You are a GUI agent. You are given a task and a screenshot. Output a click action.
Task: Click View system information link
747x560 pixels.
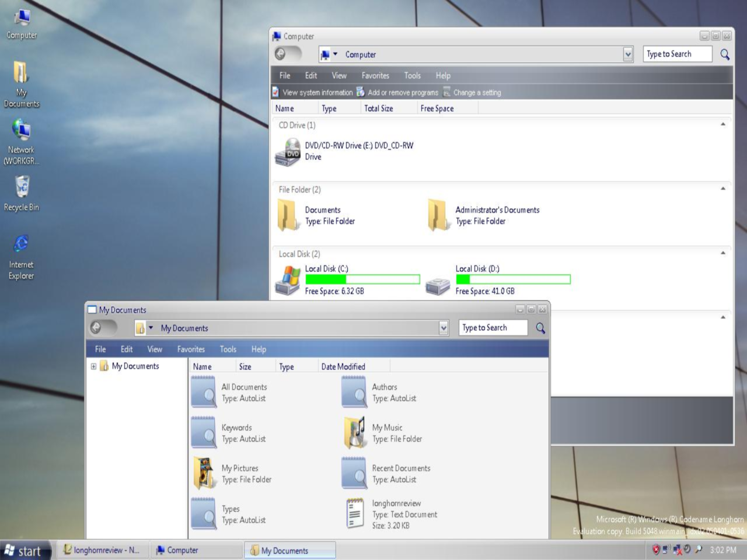[x=312, y=92]
